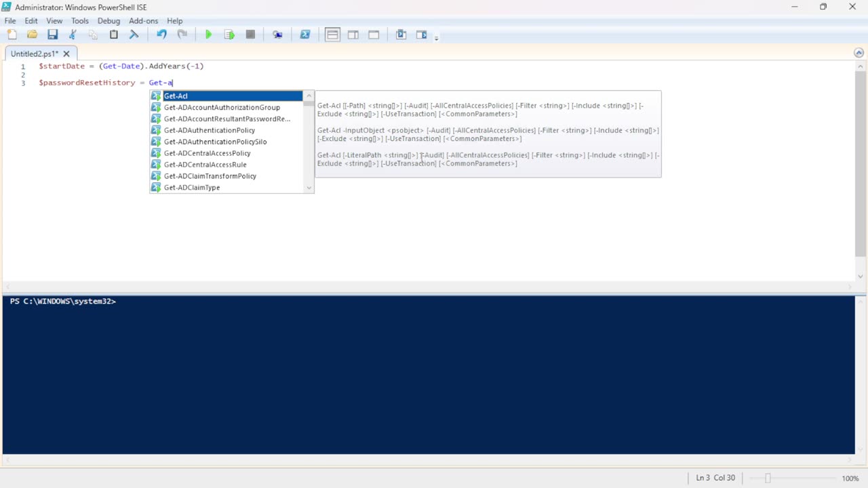The width and height of the screenshot is (868, 488).
Task: Choose Get-ADCentralAccessRule suggestion
Action: (226, 165)
